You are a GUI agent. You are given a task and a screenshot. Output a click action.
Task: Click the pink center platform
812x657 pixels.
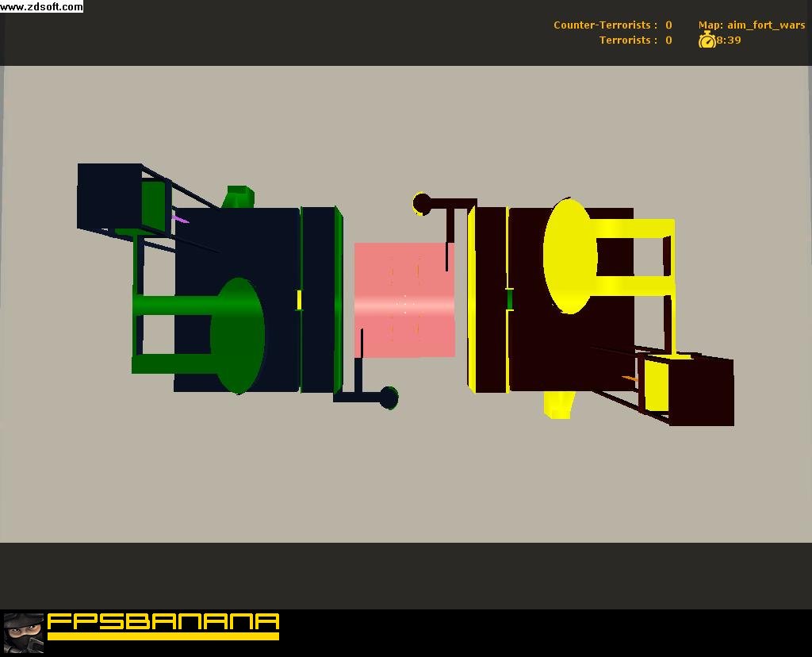pyautogui.click(x=404, y=300)
